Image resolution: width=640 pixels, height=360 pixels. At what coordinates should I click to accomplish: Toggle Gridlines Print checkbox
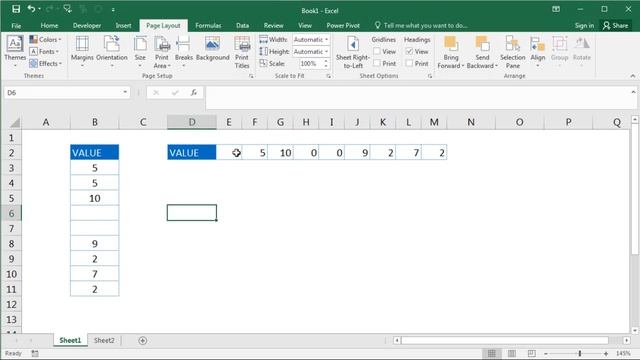point(377,63)
